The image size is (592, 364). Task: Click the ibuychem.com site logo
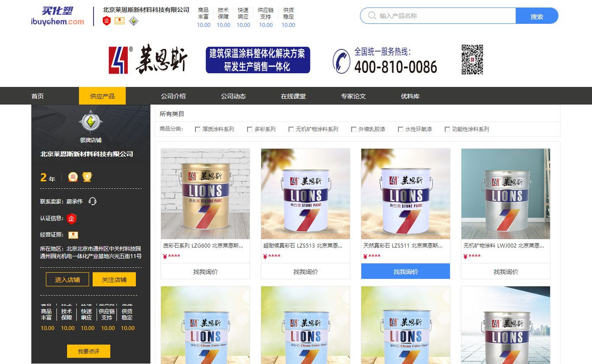(x=57, y=16)
